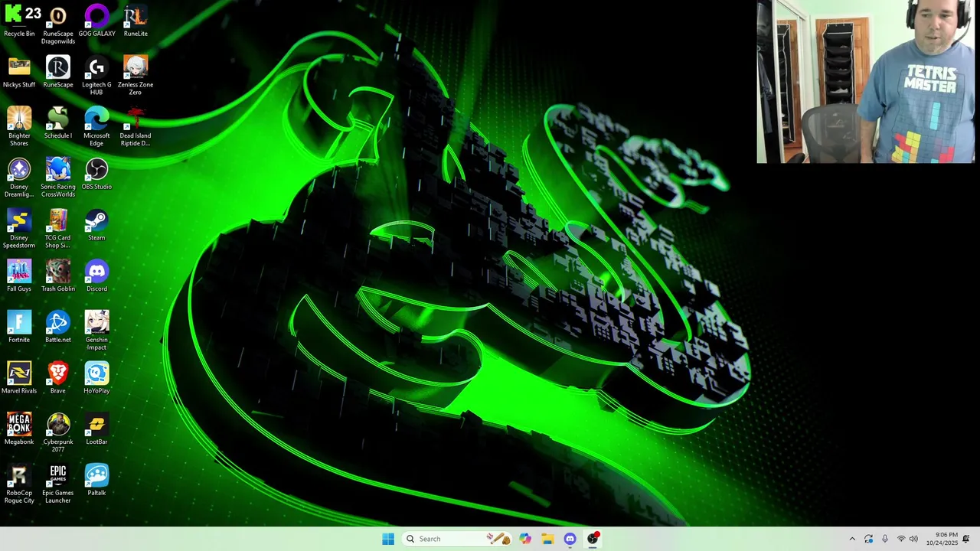Open Disney Dreamlight Valley icon
Image resolution: width=980 pixels, height=551 pixels.
19,178
